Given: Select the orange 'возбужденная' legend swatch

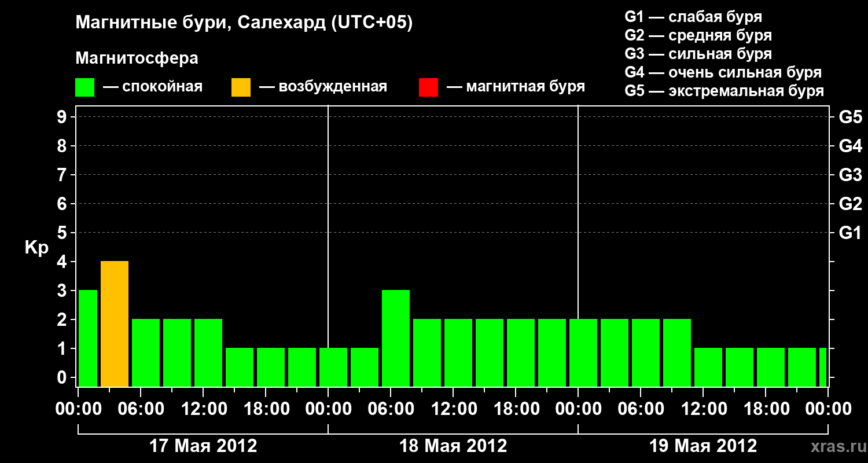Looking at the screenshot, I should [x=241, y=87].
